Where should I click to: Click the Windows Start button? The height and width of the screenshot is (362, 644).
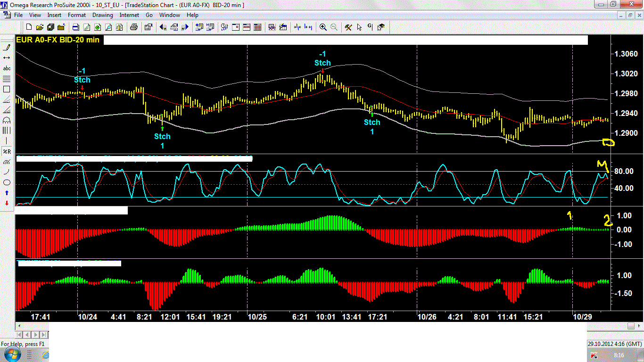click(12, 354)
